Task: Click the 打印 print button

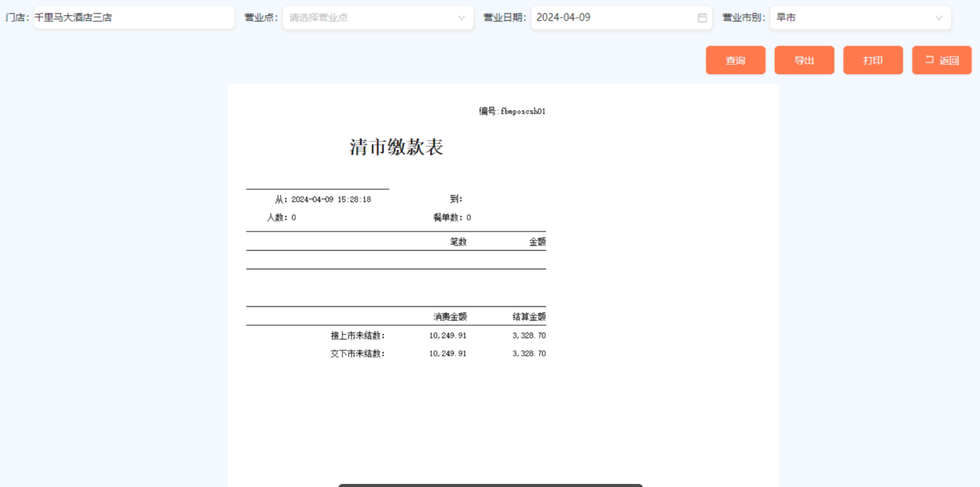Action: (873, 60)
